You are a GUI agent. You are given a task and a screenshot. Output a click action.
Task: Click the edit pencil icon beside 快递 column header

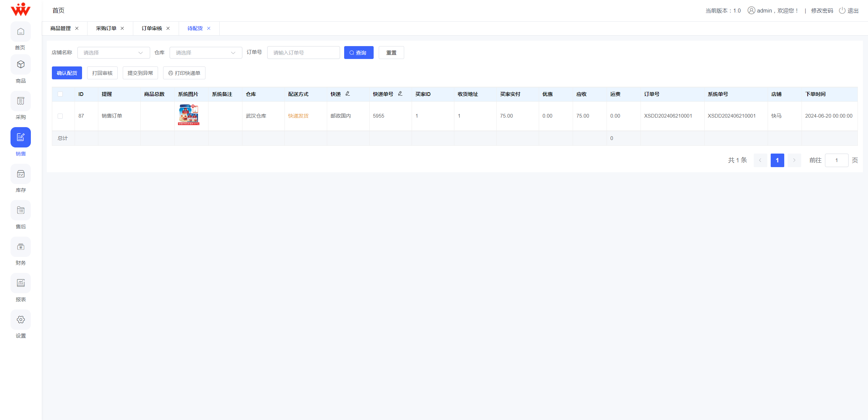pos(348,94)
